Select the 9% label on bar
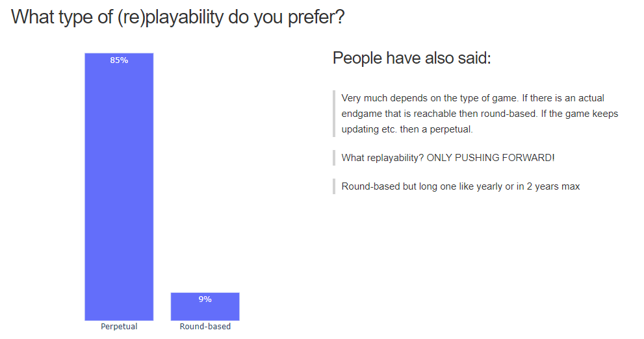 [205, 299]
